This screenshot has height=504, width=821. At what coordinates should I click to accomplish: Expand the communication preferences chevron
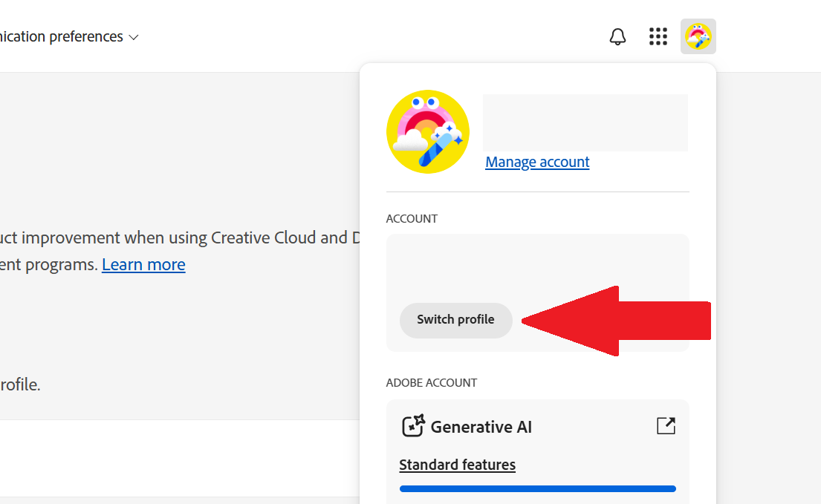(134, 37)
